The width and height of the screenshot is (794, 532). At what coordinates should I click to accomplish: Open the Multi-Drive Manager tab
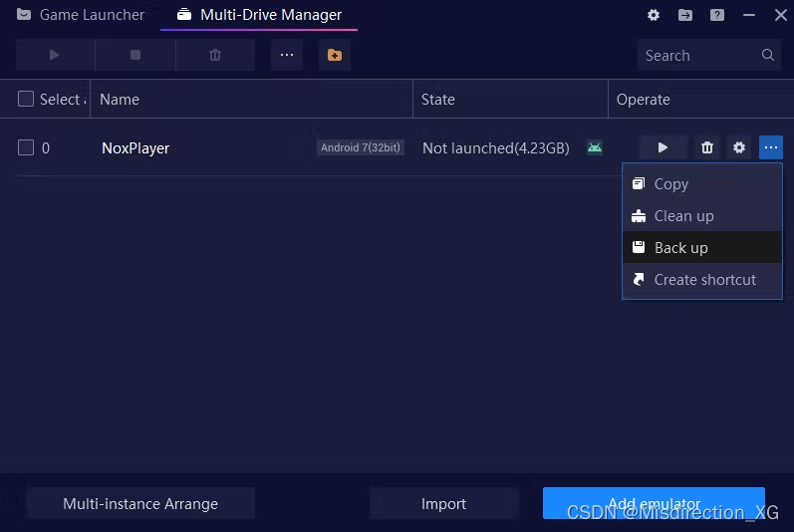tap(259, 15)
